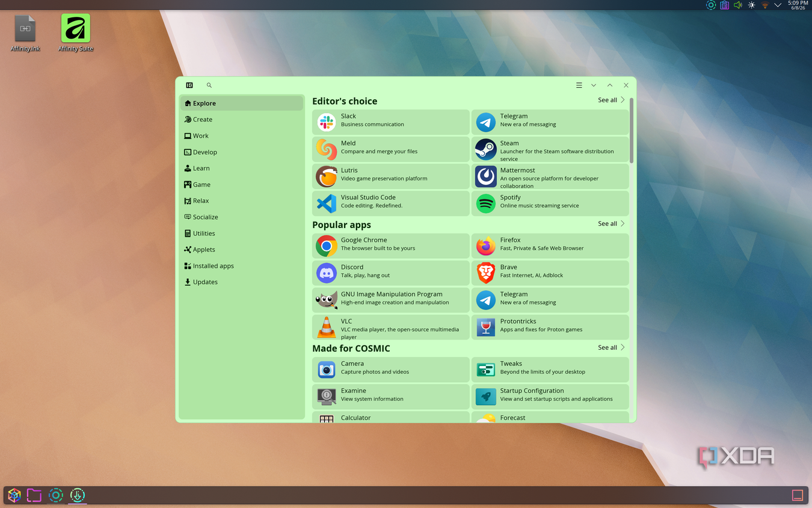The image size is (812, 508).
Task: Open the Game category
Action: tap(241, 184)
